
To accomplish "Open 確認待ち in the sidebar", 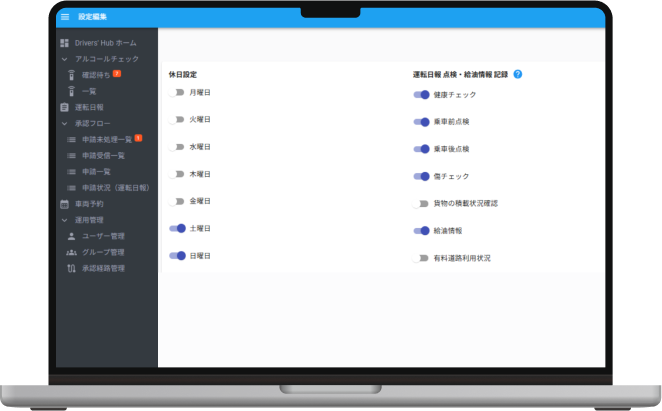I will pos(96,75).
